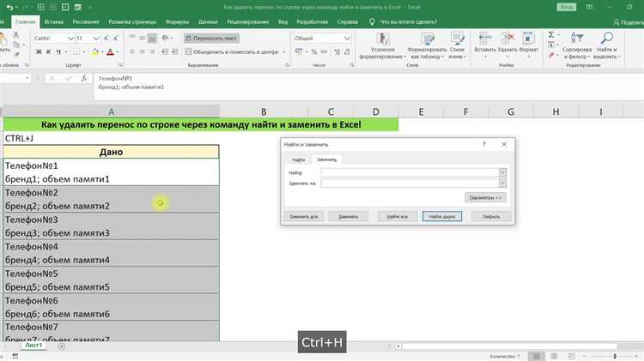Click the help question mark in dialog
Viewport: 644px width, 361px height.
coord(484,144)
